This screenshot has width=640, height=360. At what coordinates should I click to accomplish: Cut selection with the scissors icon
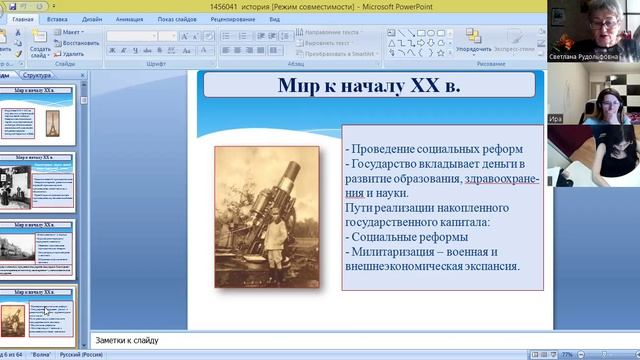coord(18,33)
